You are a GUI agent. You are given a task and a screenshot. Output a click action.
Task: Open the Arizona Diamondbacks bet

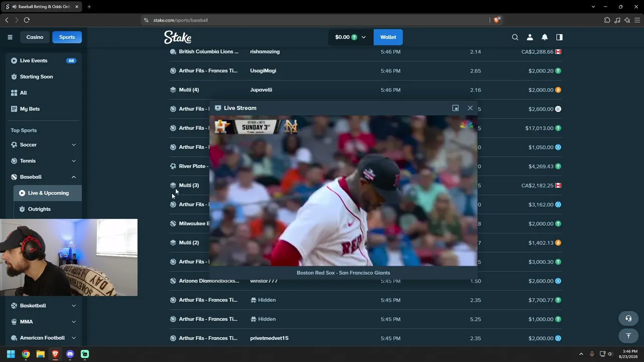coord(209,281)
